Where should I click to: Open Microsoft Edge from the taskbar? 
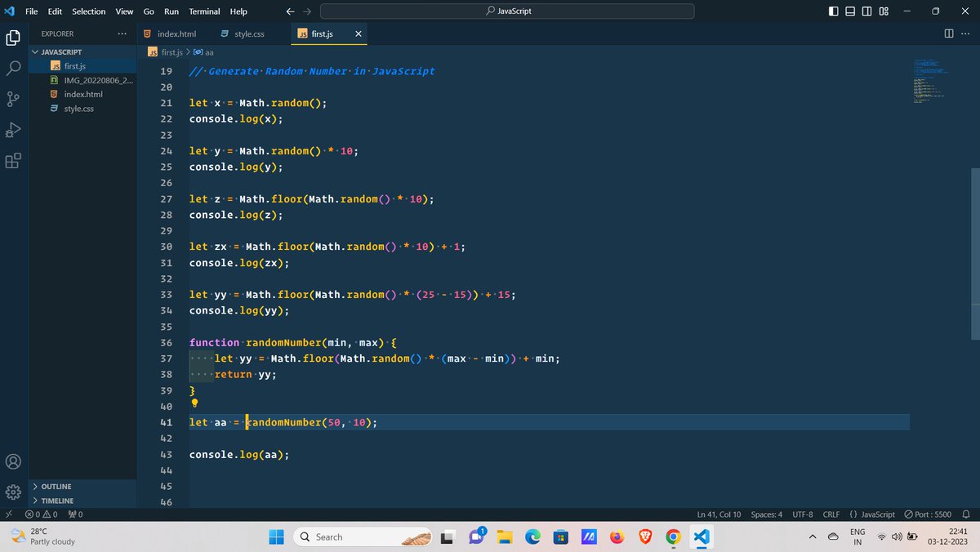coord(532,536)
